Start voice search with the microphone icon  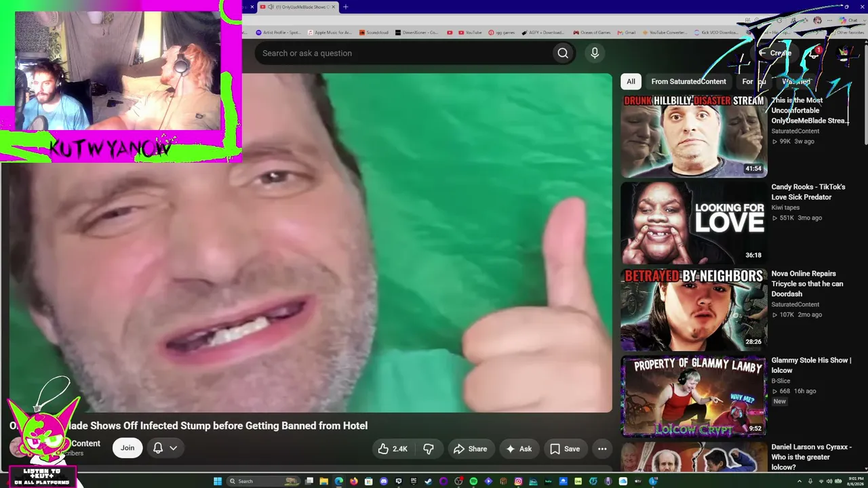[x=595, y=53]
